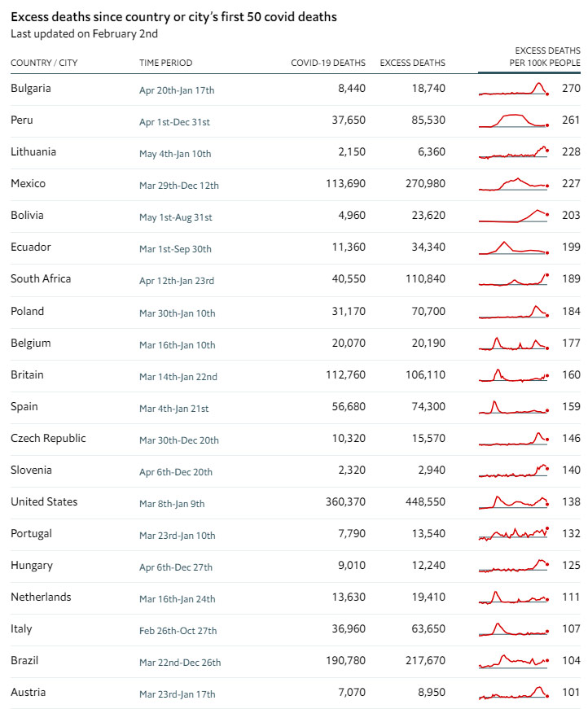Select the Lithuania country name
Image resolution: width=588 pixels, height=709 pixels.
click(33, 151)
